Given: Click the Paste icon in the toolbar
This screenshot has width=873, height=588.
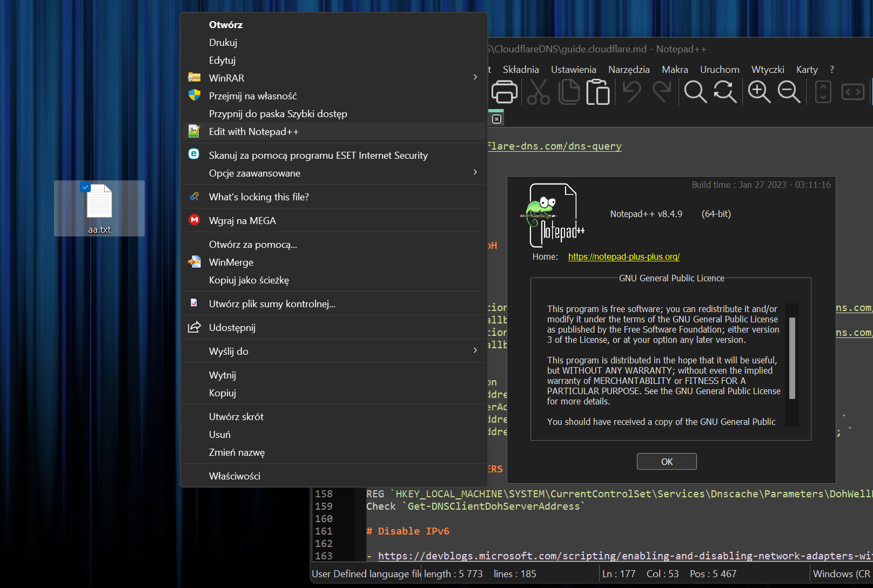Looking at the screenshot, I should (x=597, y=92).
